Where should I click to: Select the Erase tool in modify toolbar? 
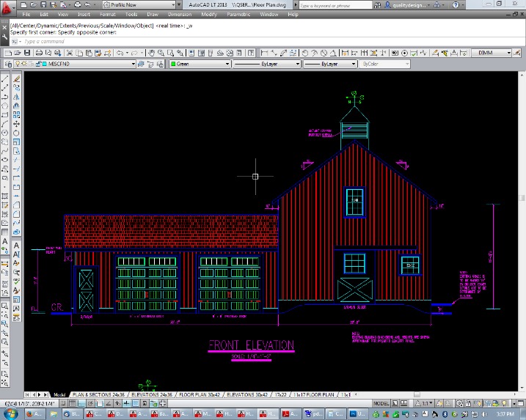16,79
